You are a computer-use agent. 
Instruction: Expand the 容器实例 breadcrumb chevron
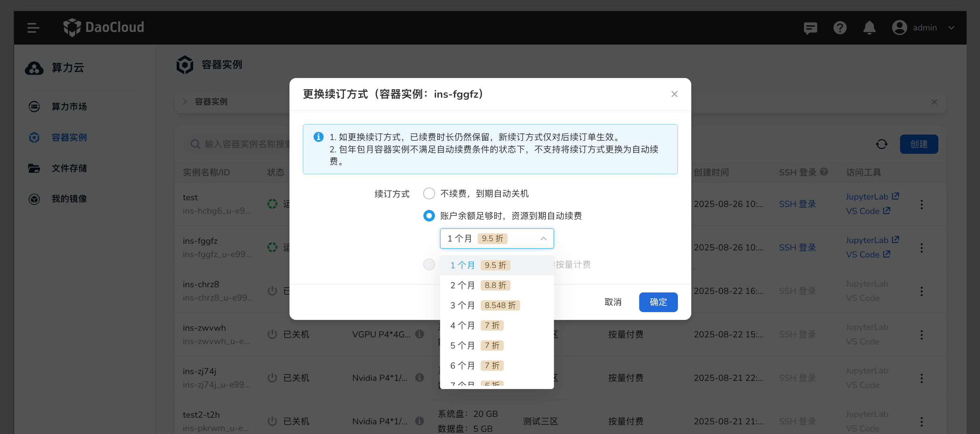pos(185,101)
